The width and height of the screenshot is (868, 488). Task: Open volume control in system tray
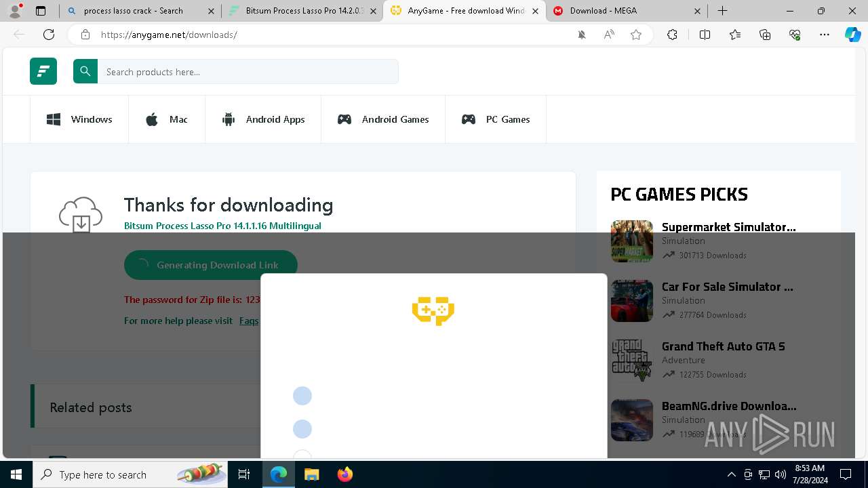(780, 474)
